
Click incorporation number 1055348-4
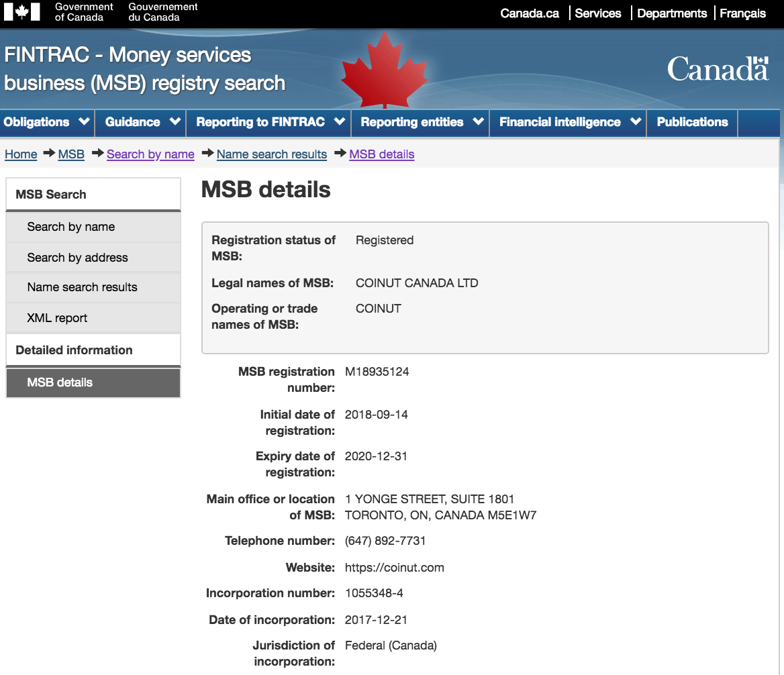click(x=373, y=593)
